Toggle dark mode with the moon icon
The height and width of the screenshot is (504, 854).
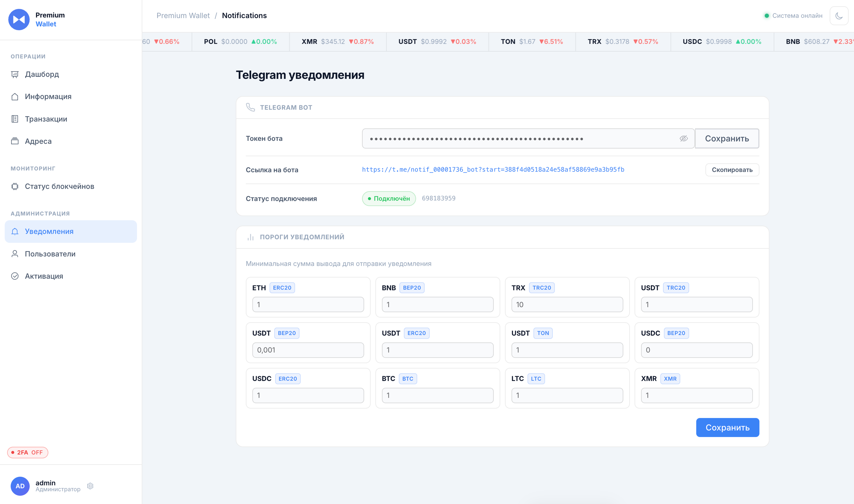839,16
